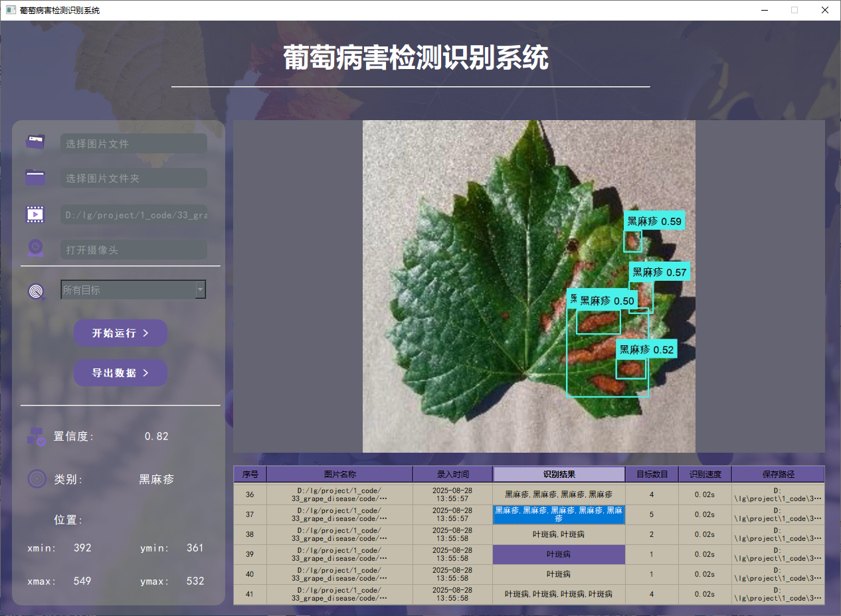Click the four 叶斑病 result in row 41
This screenshot has width=841, height=616.
coord(559,594)
